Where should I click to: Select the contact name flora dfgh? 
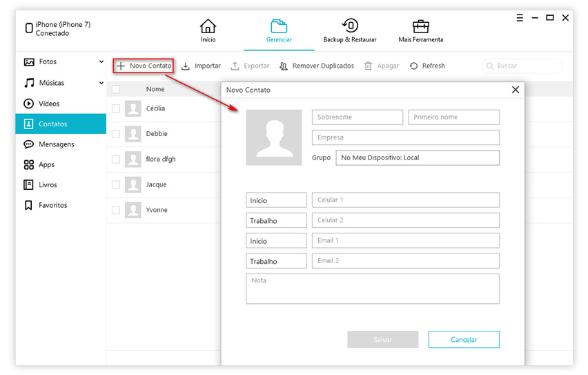(161, 159)
